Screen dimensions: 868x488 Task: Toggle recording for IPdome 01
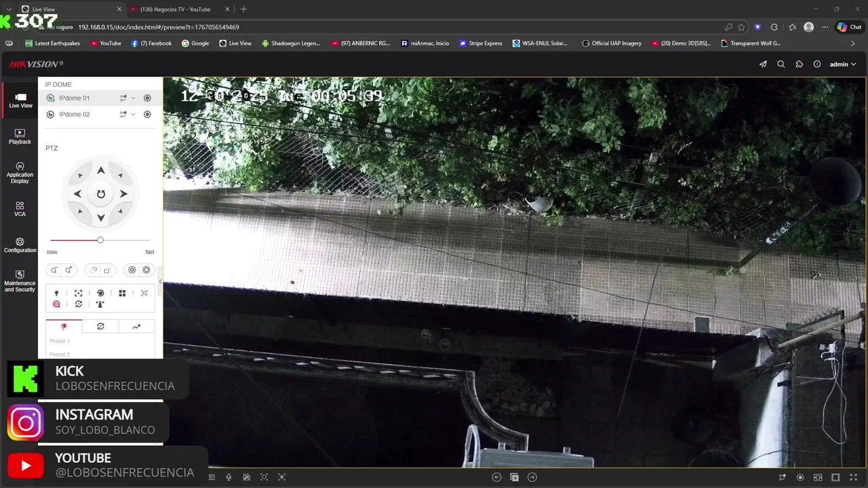point(147,98)
